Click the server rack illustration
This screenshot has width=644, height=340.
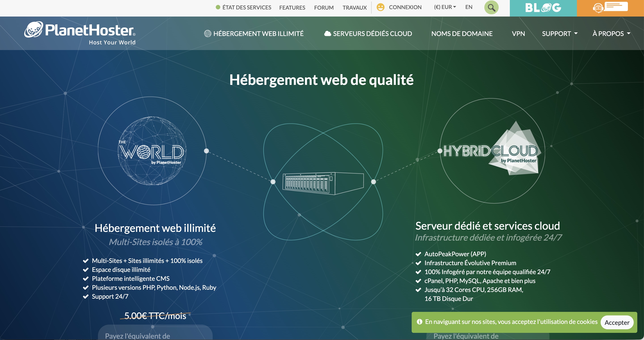pos(323,183)
